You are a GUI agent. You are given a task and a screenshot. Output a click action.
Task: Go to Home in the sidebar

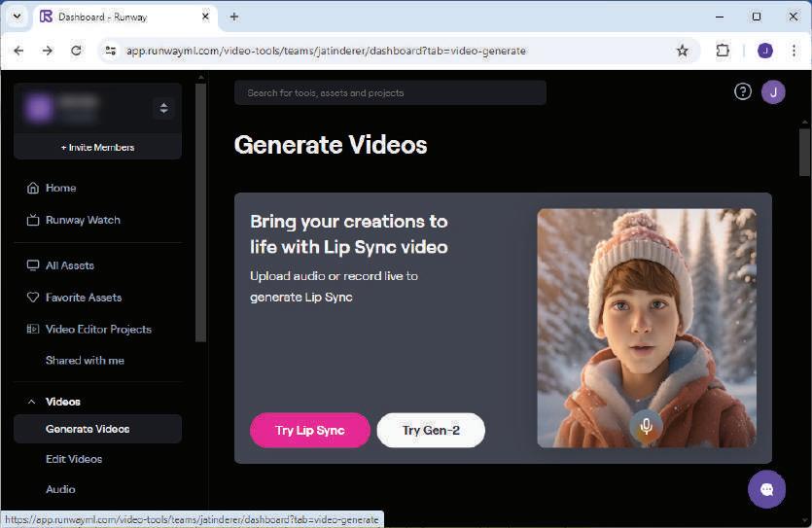60,188
